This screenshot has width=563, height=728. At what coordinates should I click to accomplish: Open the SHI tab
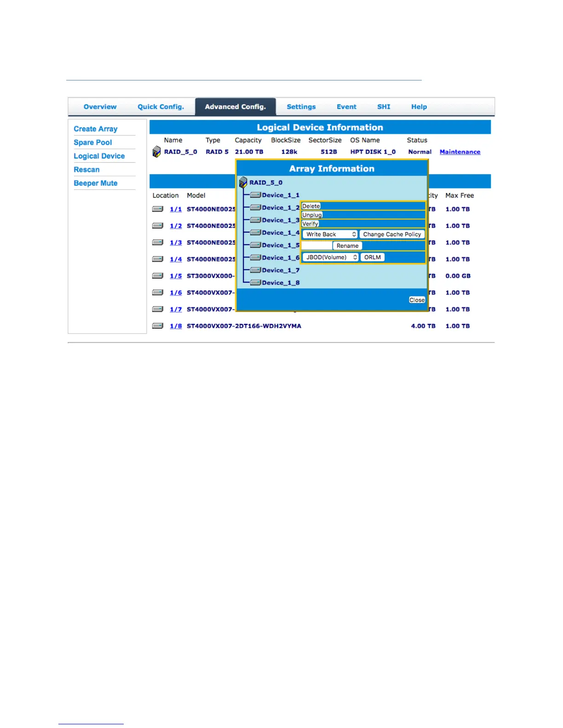click(384, 107)
